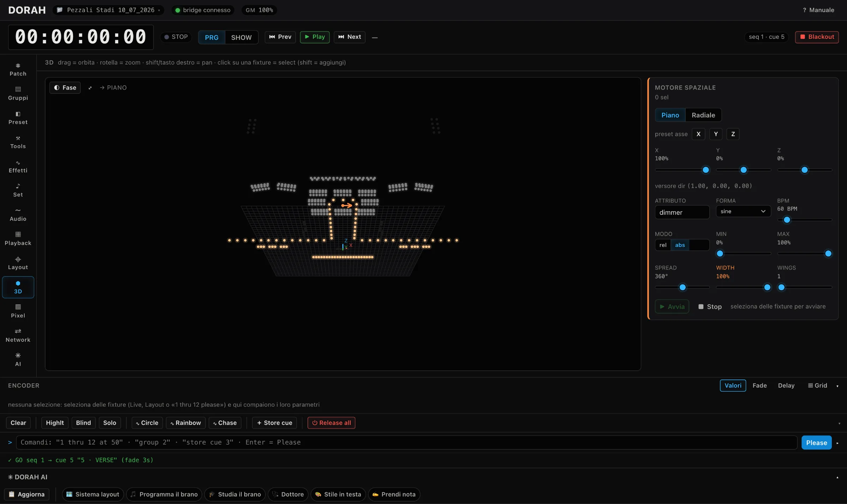Open the FORMA sine dropdown
Screen dimensions: 847x504
pyautogui.click(x=743, y=211)
